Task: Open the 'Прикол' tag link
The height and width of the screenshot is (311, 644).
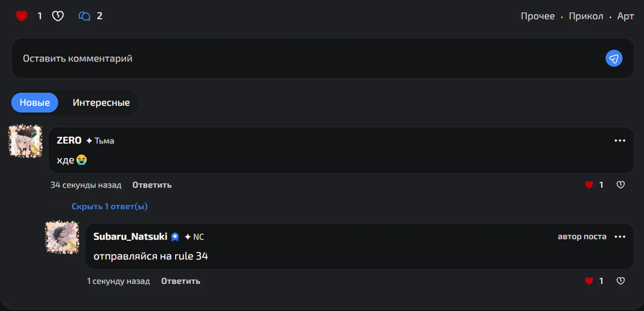Action: click(586, 16)
